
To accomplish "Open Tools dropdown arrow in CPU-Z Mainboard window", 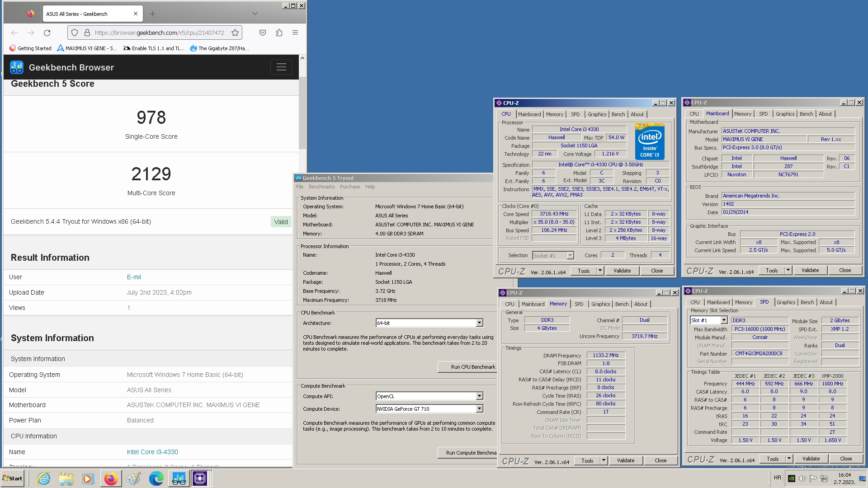I will click(x=788, y=270).
